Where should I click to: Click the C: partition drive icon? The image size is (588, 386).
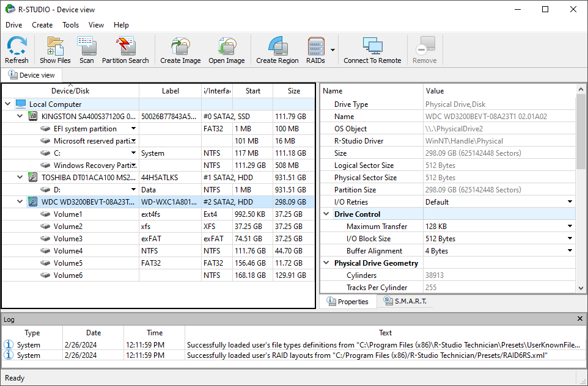pyautogui.click(x=45, y=153)
